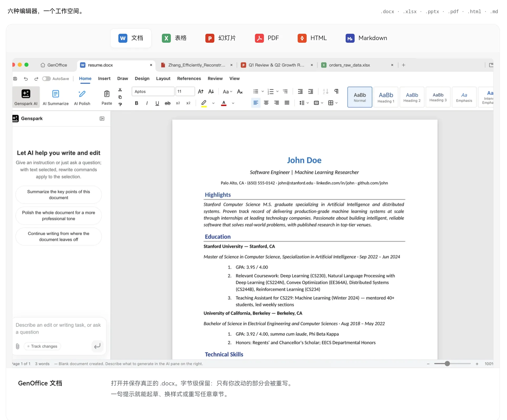Increase font size with A-up icon
The width and height of the screenshot is (507, 420).
pos(201,91)
